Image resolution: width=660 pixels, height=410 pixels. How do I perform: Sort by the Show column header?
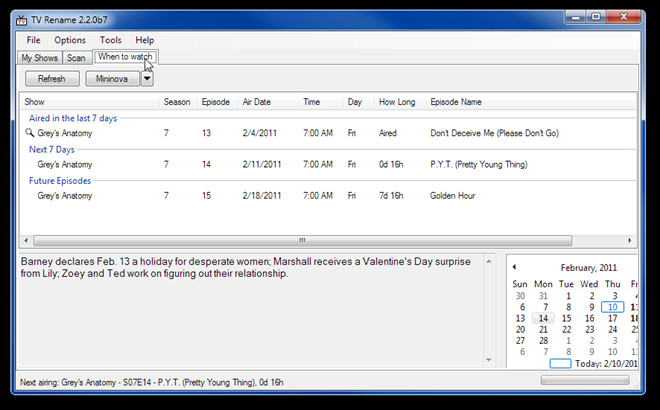[89, 102]
